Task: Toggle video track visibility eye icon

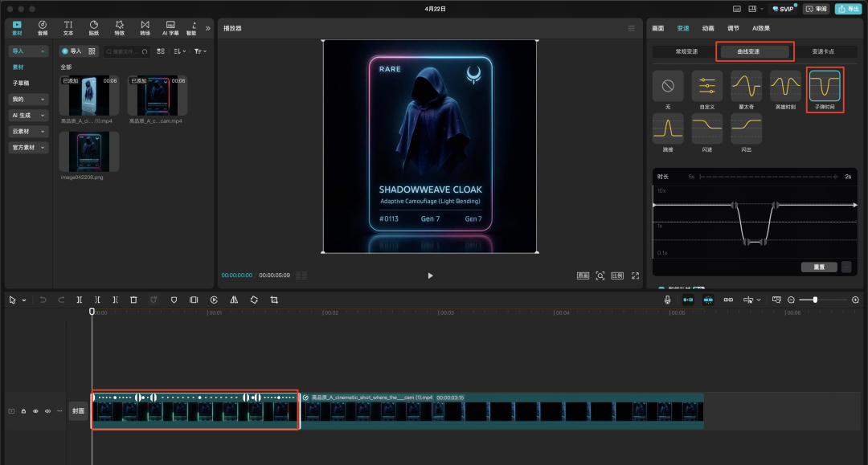Action: point(35,411)
